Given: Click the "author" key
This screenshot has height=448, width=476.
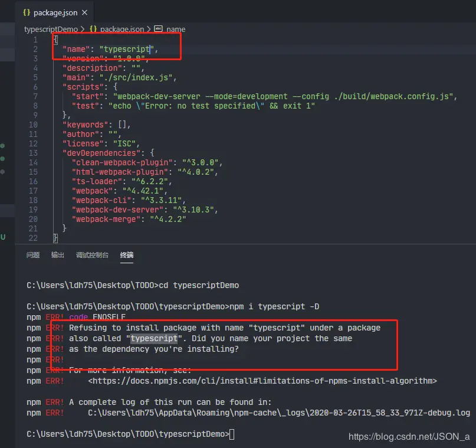Looking at the screenshot, I should tap(81, 134).
